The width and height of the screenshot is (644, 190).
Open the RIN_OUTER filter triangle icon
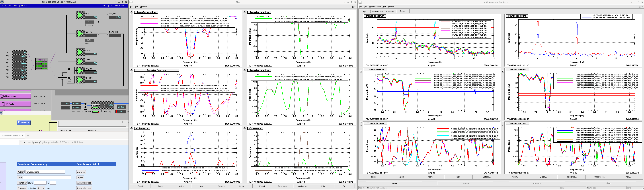(80, 79)
